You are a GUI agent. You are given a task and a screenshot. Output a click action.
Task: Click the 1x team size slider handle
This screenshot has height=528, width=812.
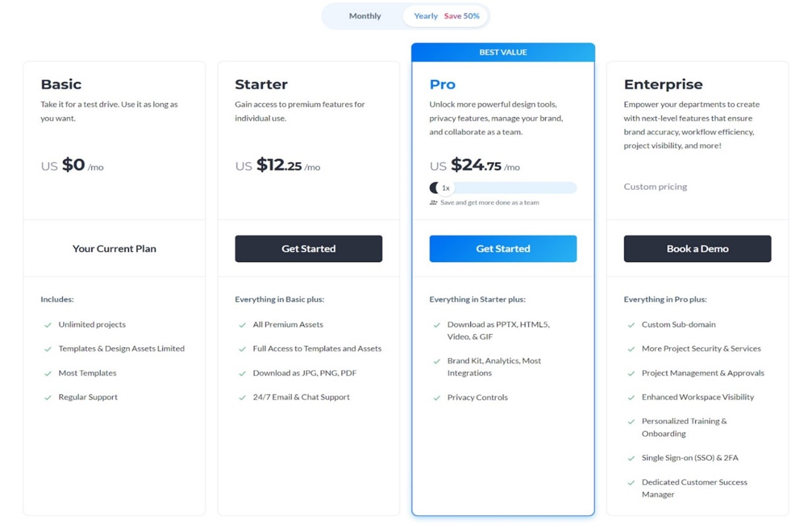[444, 188]
